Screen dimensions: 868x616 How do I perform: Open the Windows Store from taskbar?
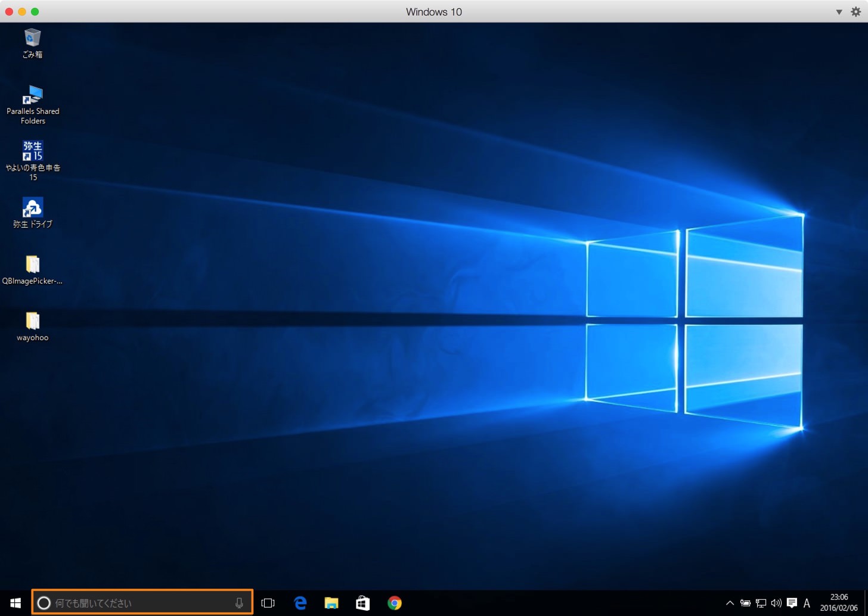click(x=362, y=603)
